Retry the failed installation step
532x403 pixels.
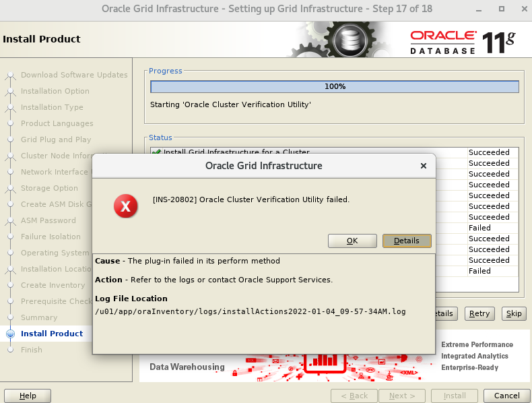click(479, 313)
